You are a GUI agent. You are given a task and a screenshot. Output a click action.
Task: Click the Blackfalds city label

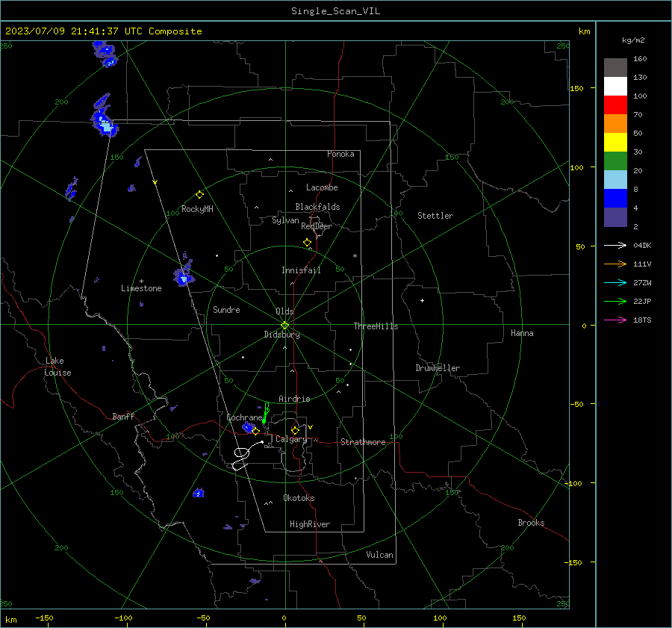[317, 207]
